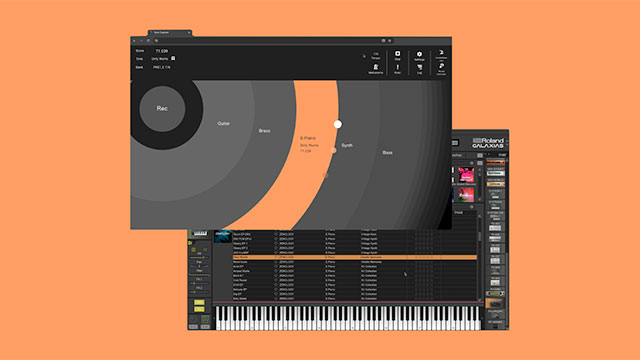Select the Bass ring category
This screenshot has width=640, height=360.
[x=387, y=152]
